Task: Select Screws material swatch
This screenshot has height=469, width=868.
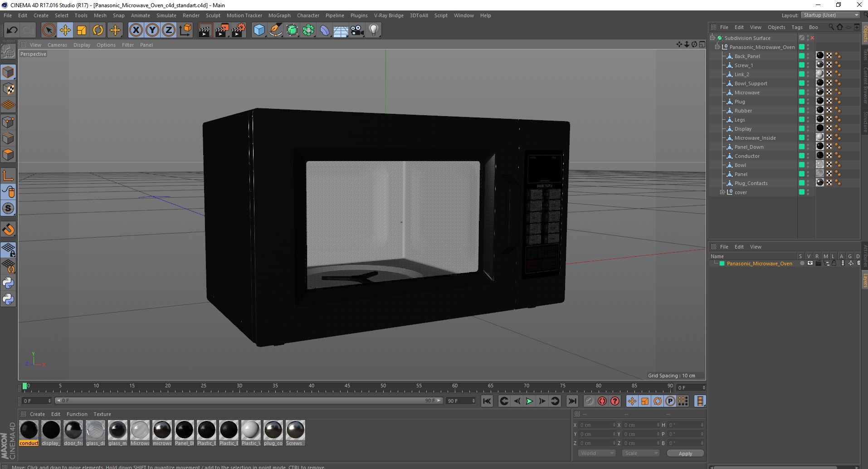Action: (295, 433)
